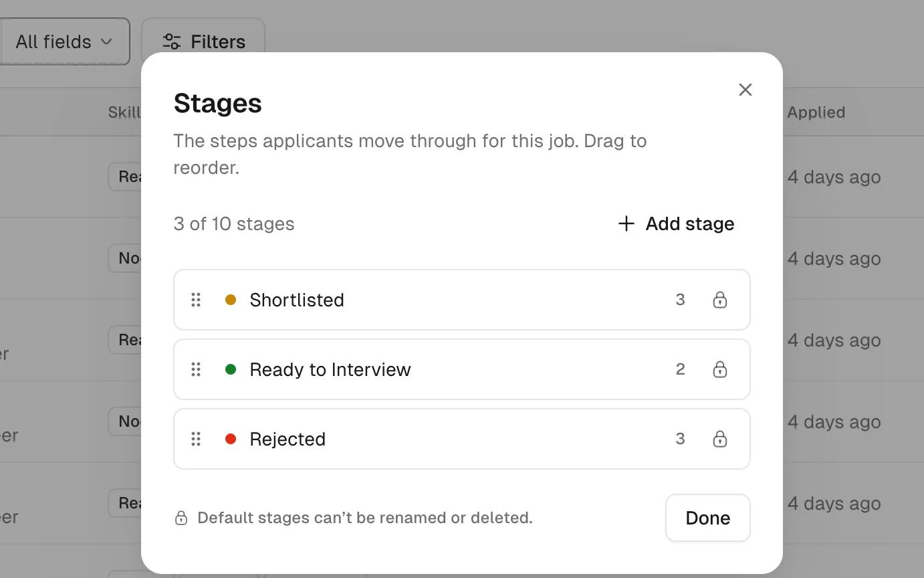Click the 'Default stages can't be renamed' note

tap(365, 518)
